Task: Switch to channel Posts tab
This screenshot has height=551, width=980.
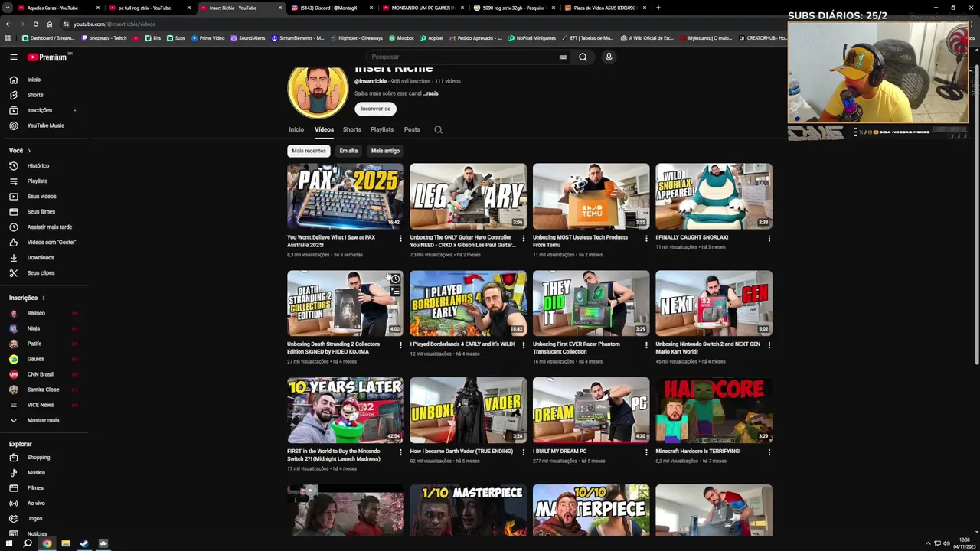Action: (412, 129)
